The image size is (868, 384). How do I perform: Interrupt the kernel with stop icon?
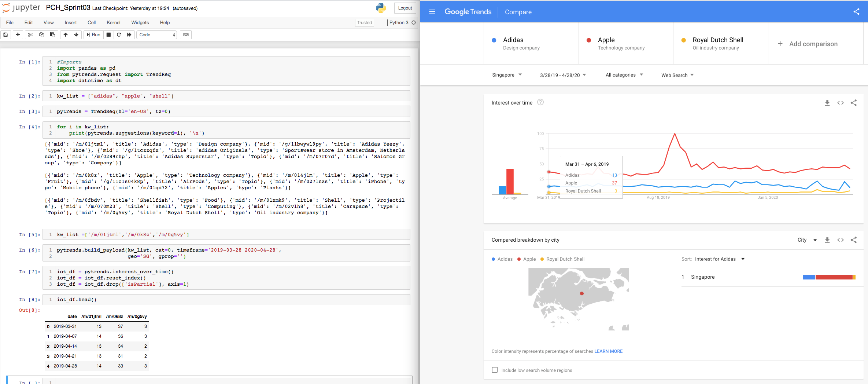108,34
